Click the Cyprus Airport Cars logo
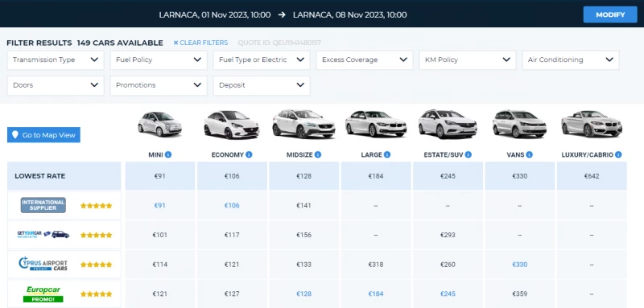Screen dimensions: 644x308 tap(43, 264)
